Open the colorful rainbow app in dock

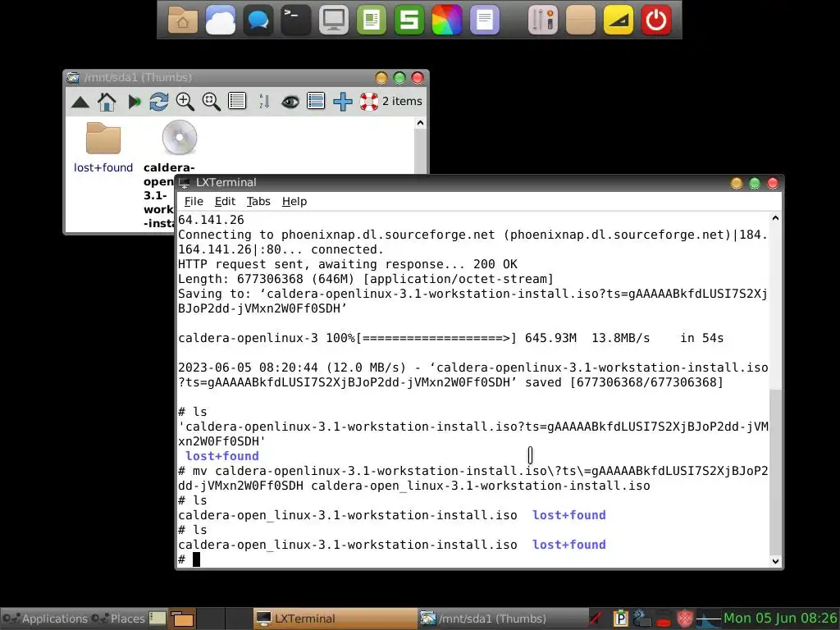click(x=447, y=21)
